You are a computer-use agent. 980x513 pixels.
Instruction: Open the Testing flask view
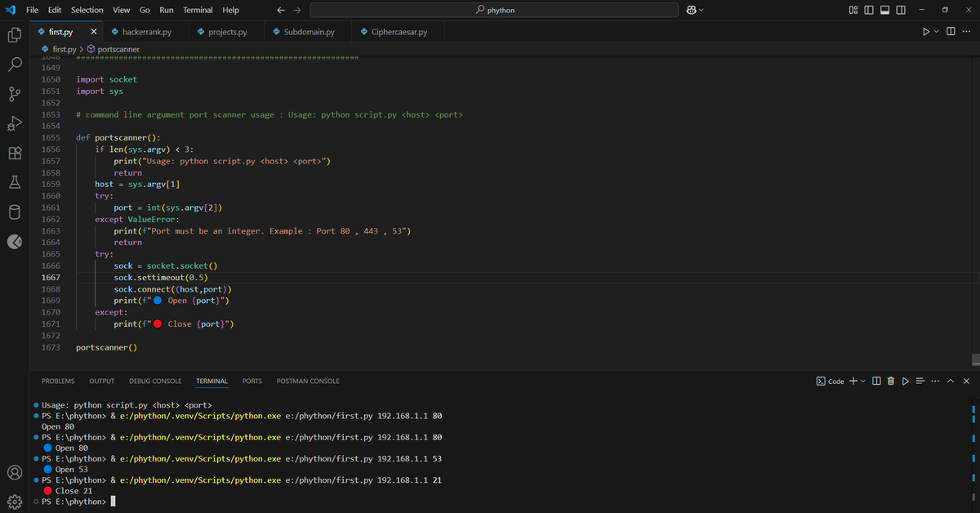pyautogui.click(x=14, y=182)
